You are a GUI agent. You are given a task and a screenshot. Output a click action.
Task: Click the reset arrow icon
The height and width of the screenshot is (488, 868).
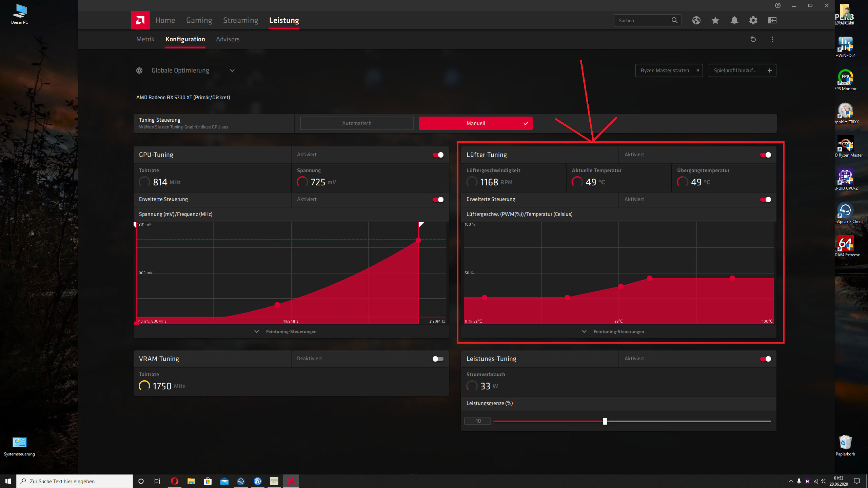tap(753, 39)
